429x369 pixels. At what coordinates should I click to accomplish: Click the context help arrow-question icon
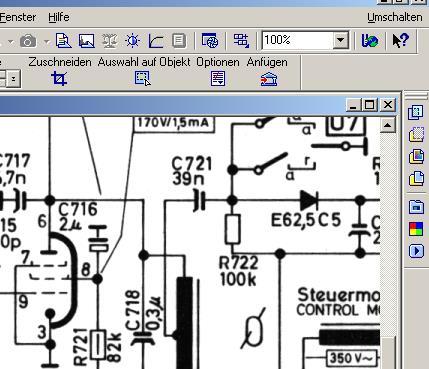pyautogui.click(x=400, y=40)
